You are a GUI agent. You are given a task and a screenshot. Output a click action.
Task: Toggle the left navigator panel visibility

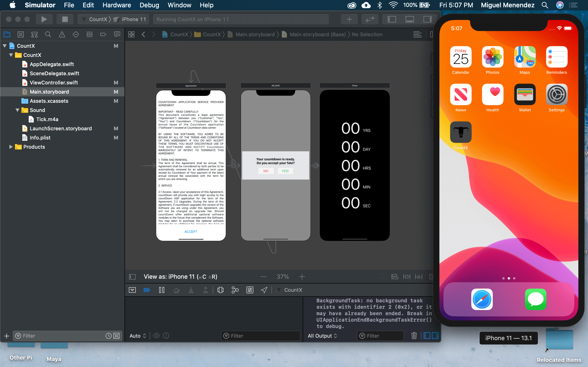pyautogui.click(x=392, y=19)
